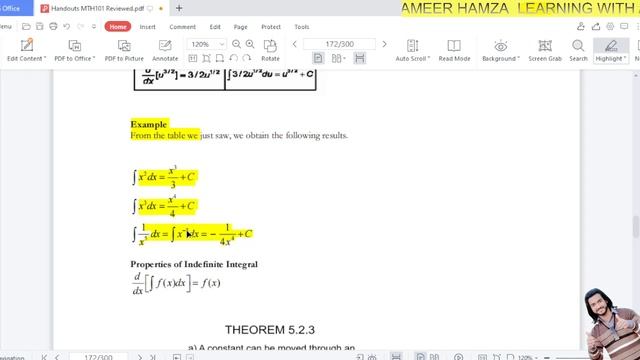Switch to the Insert tab
640x360 pixels.
pyautogui.click(x=147, y=27)
